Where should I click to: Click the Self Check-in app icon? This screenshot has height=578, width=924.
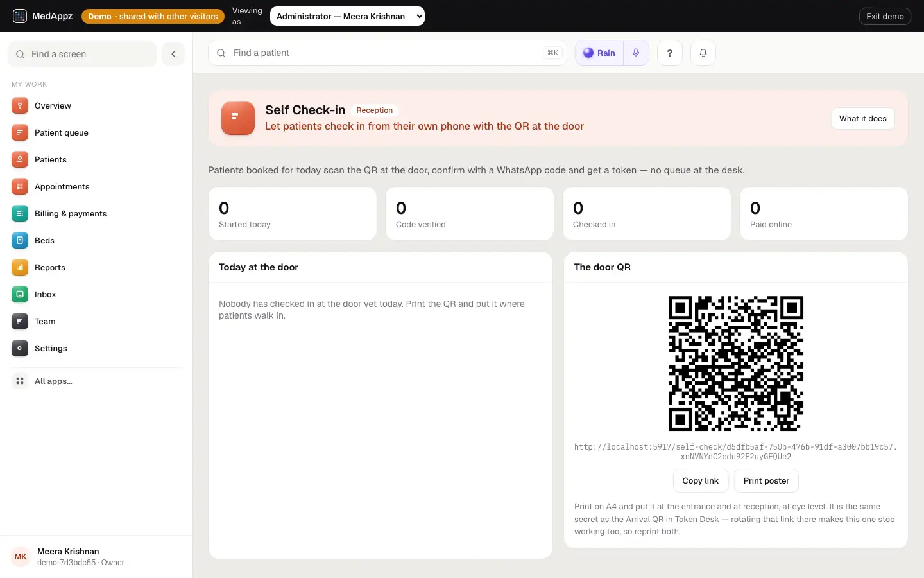point(238,118)
